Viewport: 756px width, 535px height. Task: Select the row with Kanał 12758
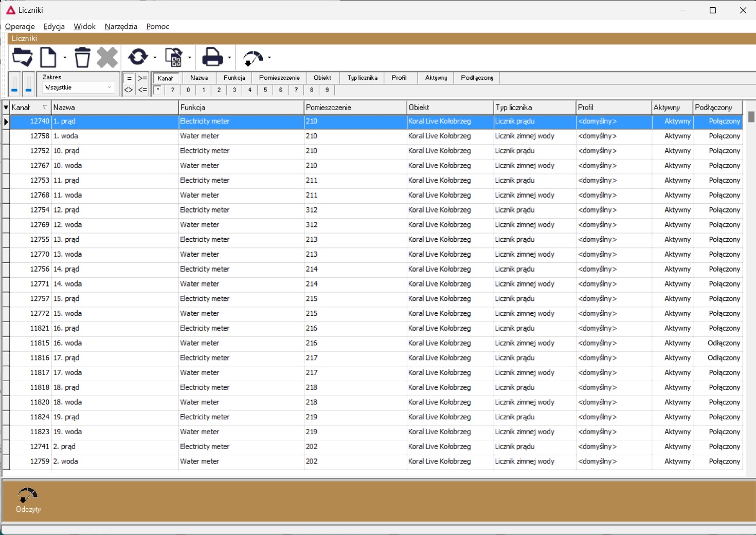(376, 136)
